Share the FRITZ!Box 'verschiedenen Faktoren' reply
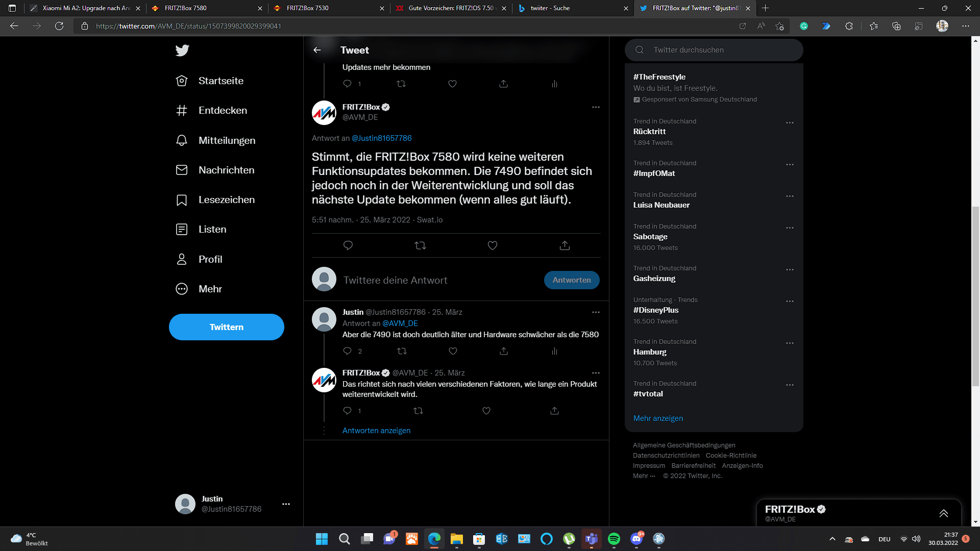Viewport: 980px width, 551px height. pos(554,411)
